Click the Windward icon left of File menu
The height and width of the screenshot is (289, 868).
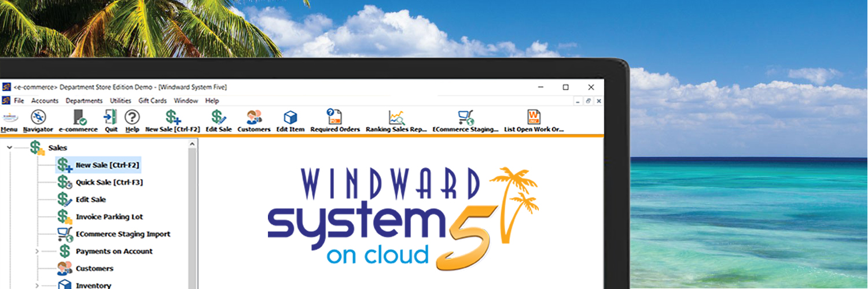click(6, 101)
